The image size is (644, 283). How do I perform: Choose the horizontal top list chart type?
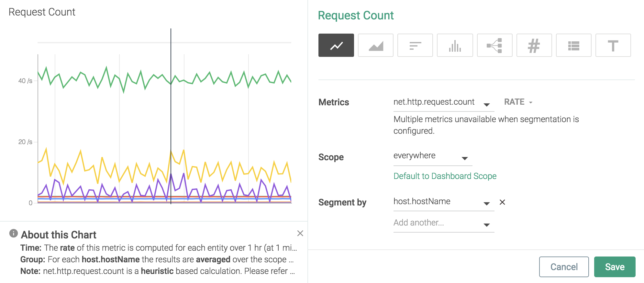tap(415, 45)
